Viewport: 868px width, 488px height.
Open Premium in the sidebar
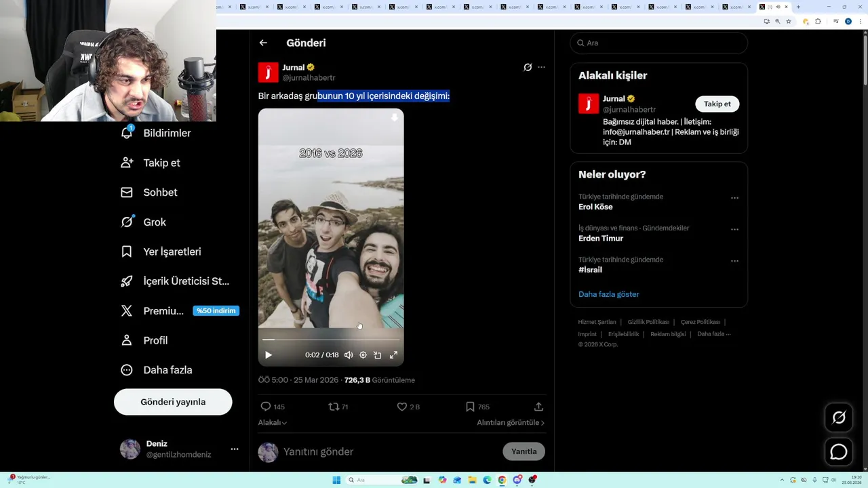tap(152, 311)
